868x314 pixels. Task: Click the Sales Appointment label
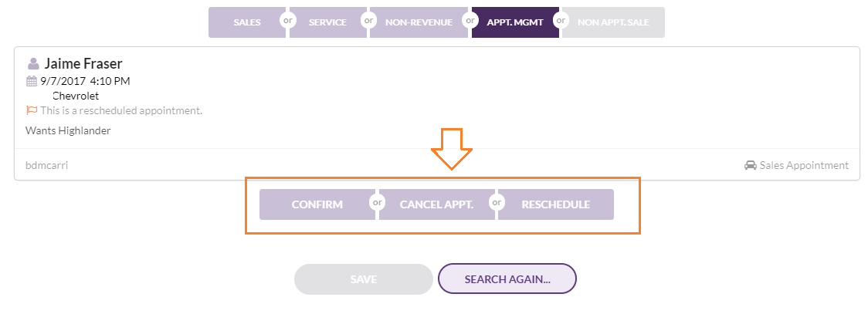(804, 165)
